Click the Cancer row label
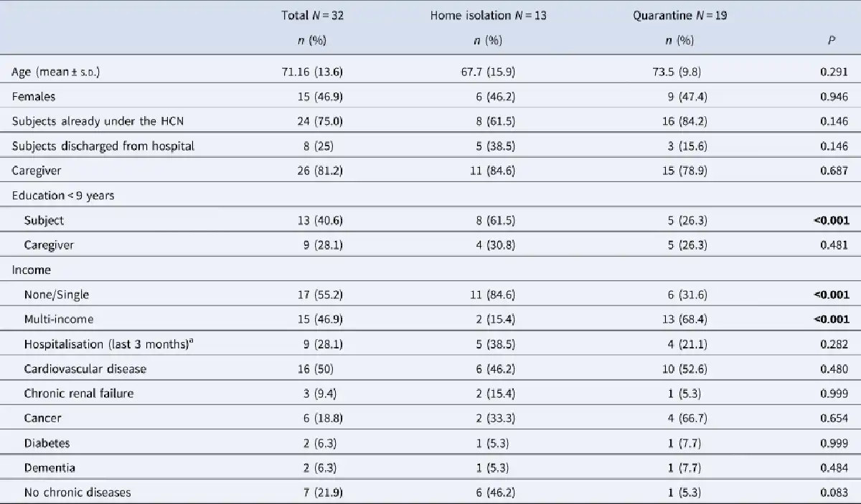This screenshot has width=861, height=504. [x=42, y=418]
